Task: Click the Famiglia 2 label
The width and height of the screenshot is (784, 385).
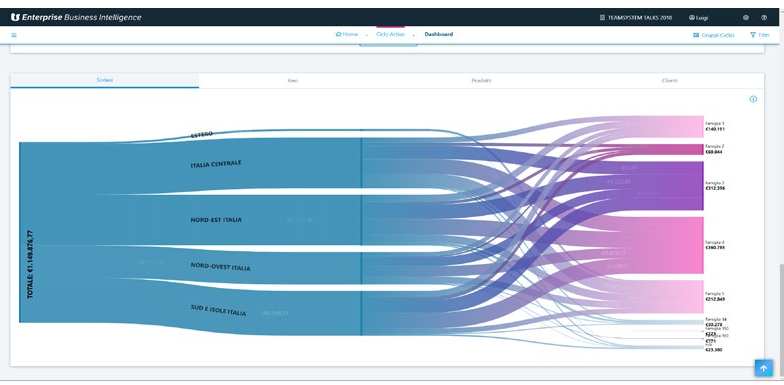Action: pos(714,149)
